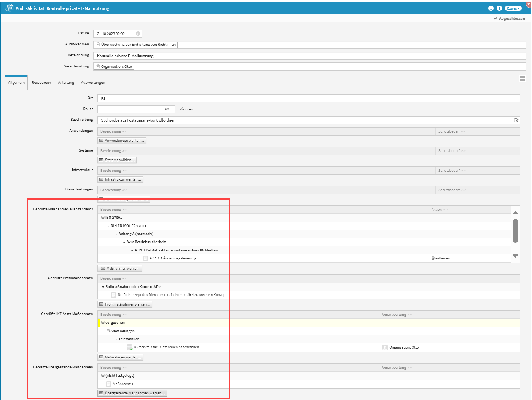
Task: Click the A.12.1.2 Änderungssteuerung note icon
Action: click(x=145, y=258)
